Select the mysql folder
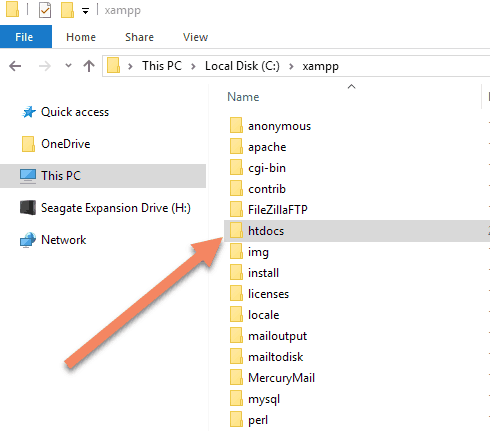Viewport: 490px width, 431px height. [x=264, y=399]
